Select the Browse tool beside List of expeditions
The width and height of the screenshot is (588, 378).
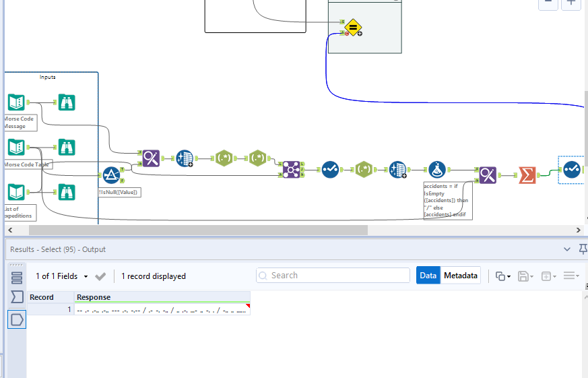pos(67,192)
